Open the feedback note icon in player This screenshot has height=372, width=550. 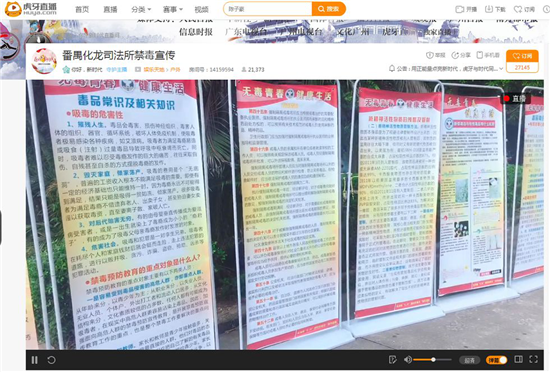pyautogui.click(x=393, y=359)
